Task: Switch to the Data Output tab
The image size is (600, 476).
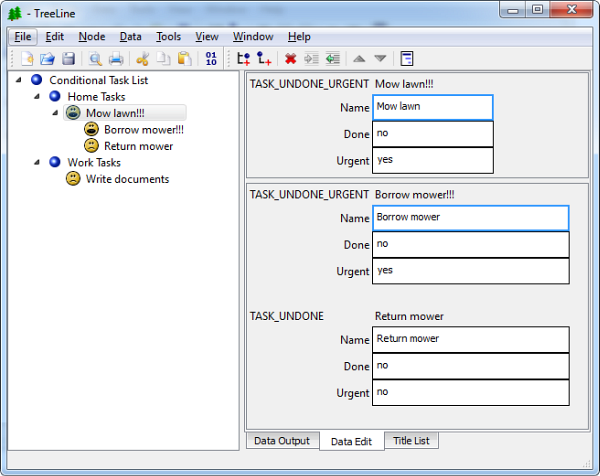Action: 282,441
